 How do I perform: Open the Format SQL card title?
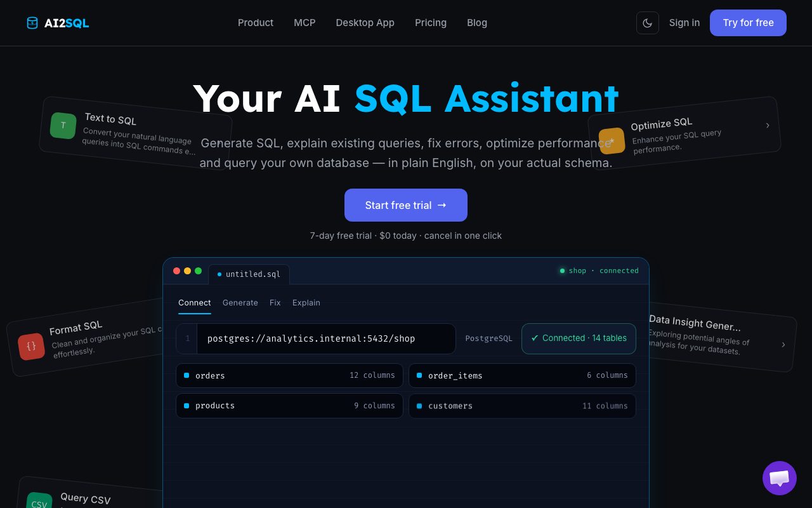pyautogui.click(x=76, y=328)
